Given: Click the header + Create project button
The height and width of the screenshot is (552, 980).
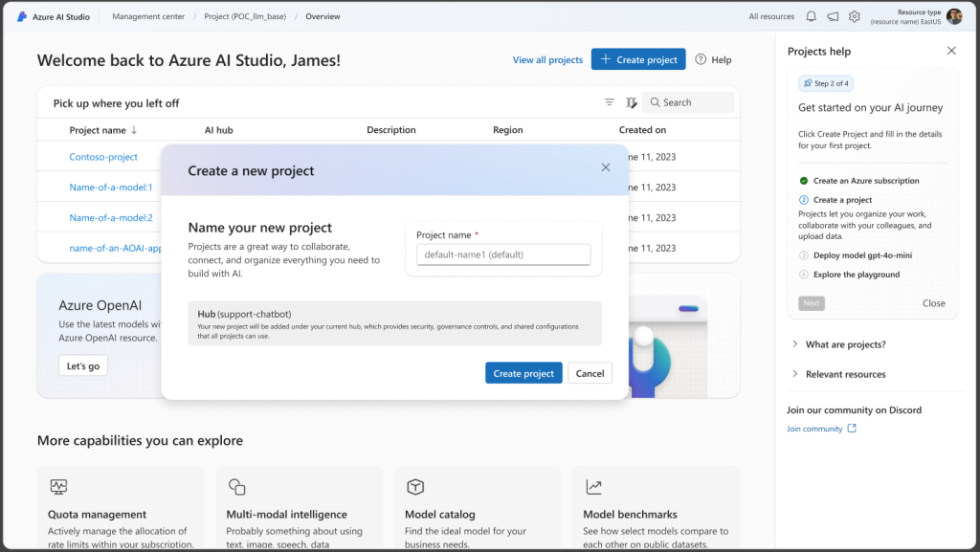Looking at the screenshot, I should 638,59.
